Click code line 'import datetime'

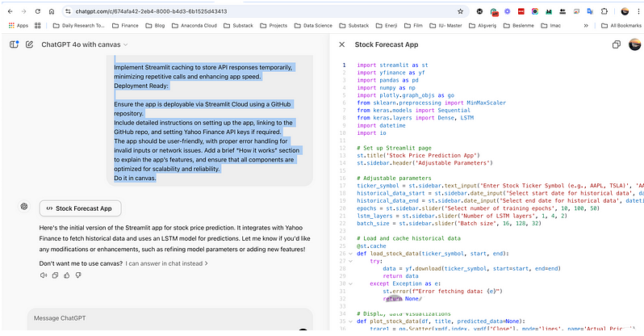click(381, 125)
